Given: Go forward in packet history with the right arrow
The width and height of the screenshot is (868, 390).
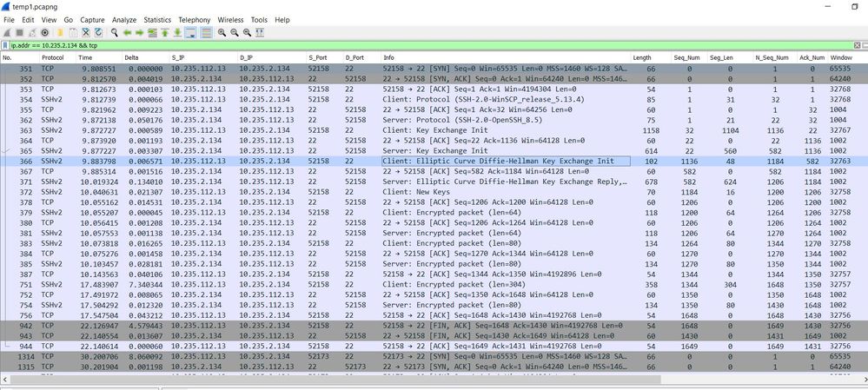Looking at the screenshot, I should coord(140,33).
